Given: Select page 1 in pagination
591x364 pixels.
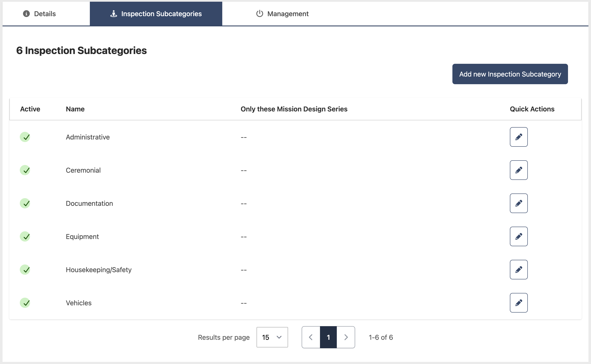Looking at the screenshot, I should pyautogui.click(x=328, y=337).
